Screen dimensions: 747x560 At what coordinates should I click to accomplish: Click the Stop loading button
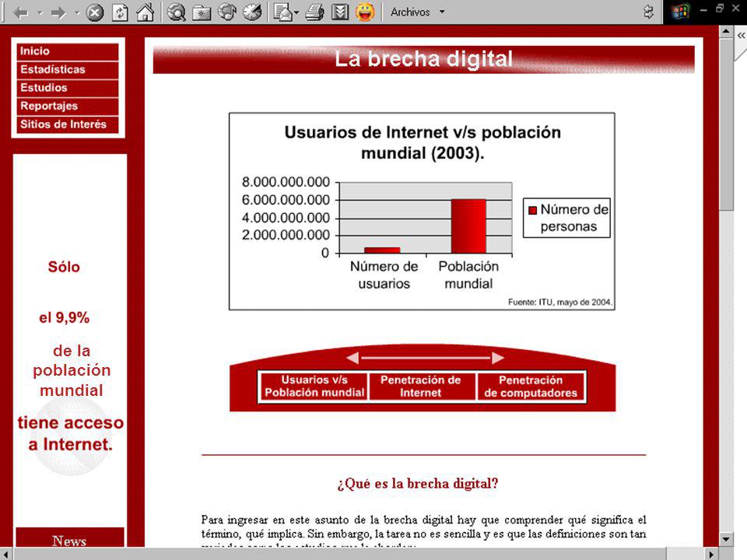(95, 12)
